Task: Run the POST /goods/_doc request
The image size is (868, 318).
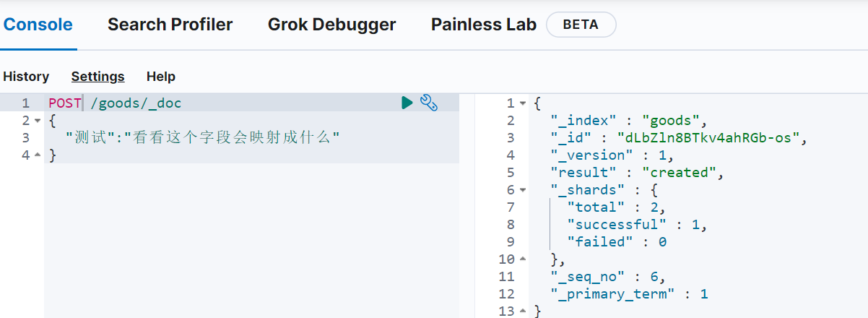Action: 407,103
